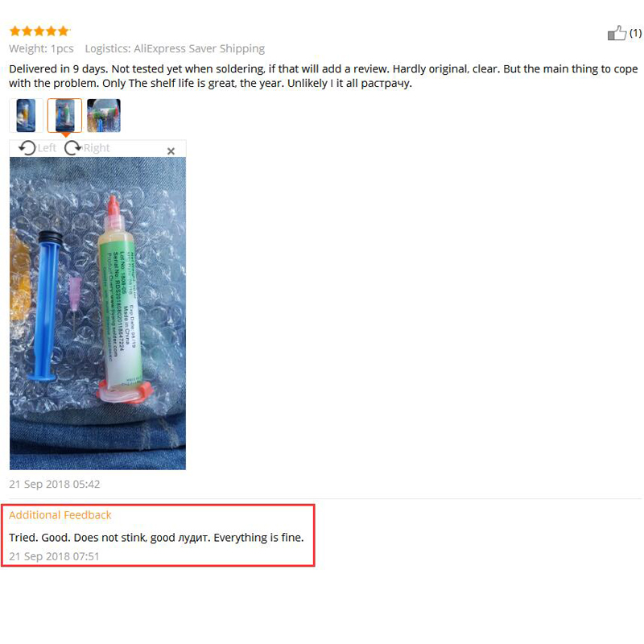The image size is (644, 644).
Task: Click 'Logistics: AliExpress Saver Shipping' text
Action: pyautogui.click(x=175, y=48)
